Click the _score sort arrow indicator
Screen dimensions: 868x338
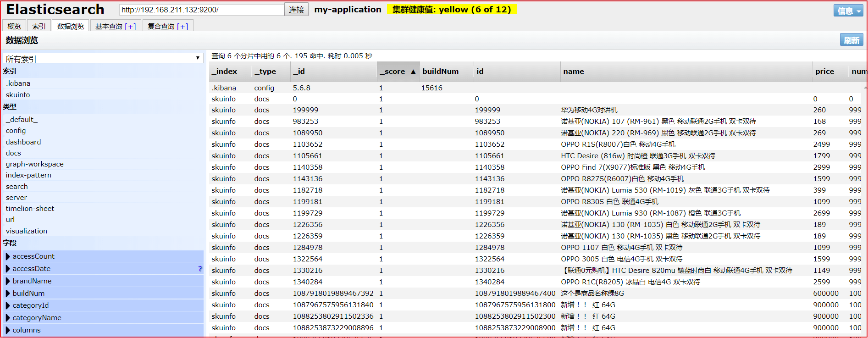[x=413, y=72]
